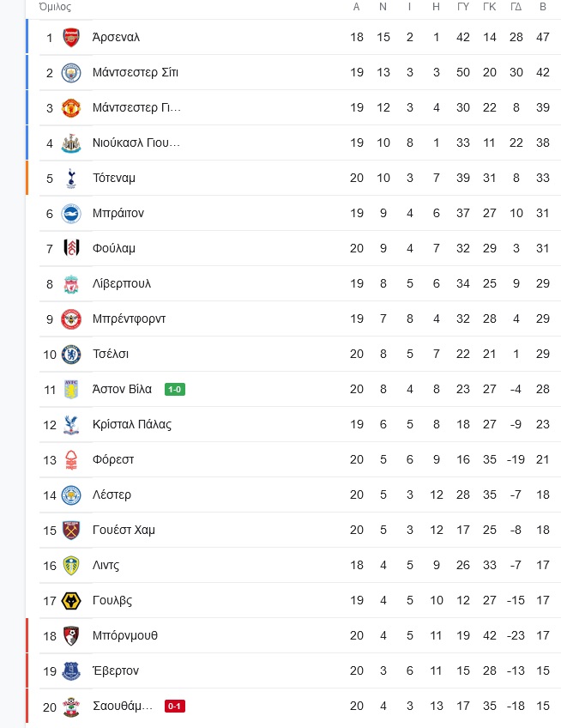Click the green 1-0 live score badge
The image size is (561, 728).
175,389
